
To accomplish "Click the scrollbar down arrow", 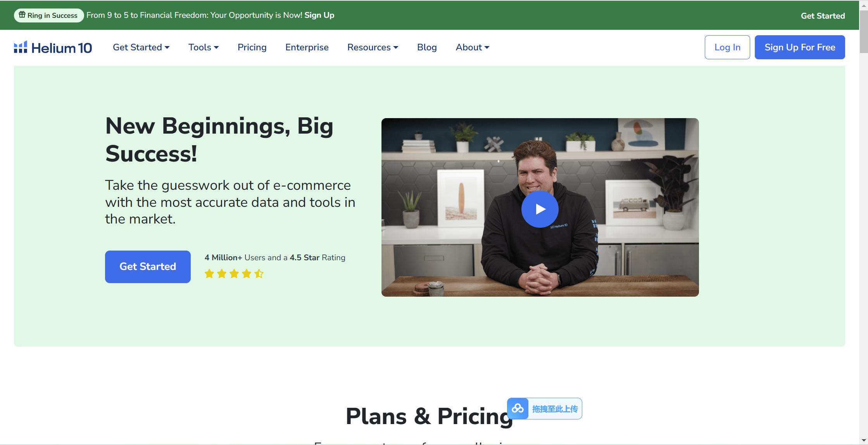I will coord(864,440).
